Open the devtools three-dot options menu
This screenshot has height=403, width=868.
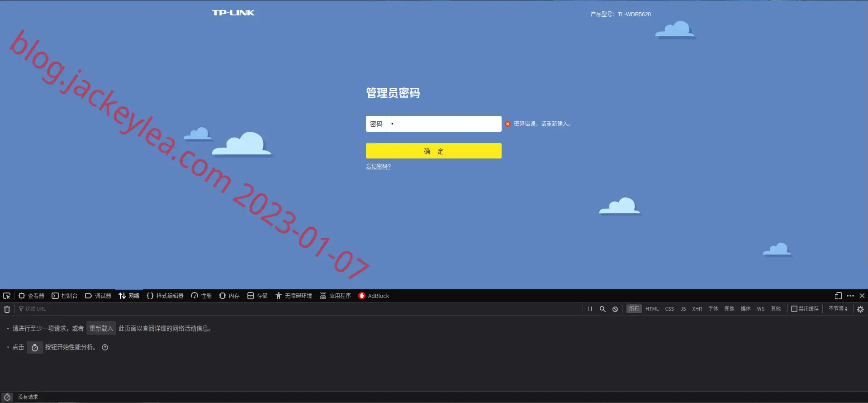click(850, 296)
